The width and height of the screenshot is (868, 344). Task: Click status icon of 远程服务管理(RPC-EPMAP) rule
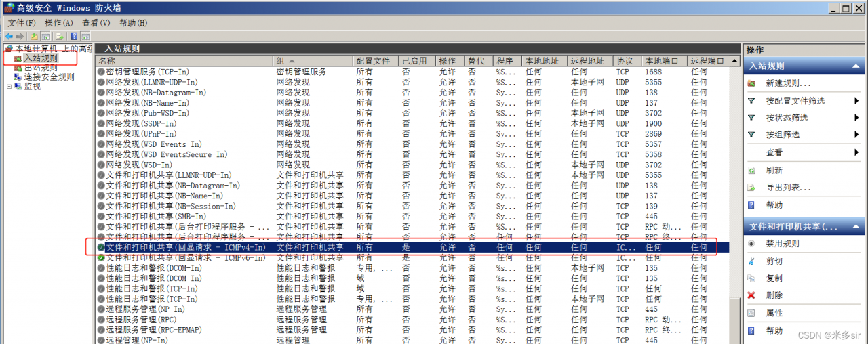click(101, 330)
